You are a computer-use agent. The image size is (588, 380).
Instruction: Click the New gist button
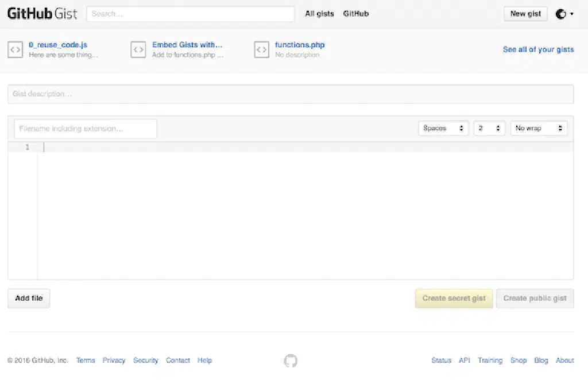525,14
